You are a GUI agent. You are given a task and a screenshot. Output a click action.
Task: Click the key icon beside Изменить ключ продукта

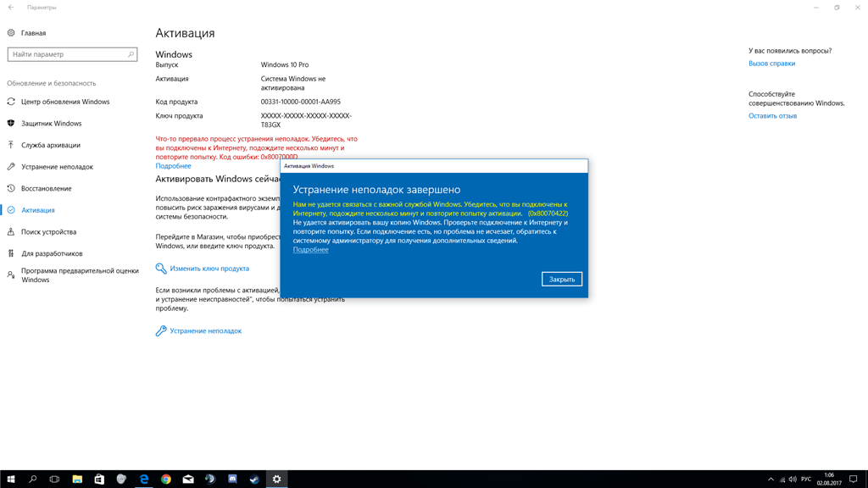click(x=161, y=269)
